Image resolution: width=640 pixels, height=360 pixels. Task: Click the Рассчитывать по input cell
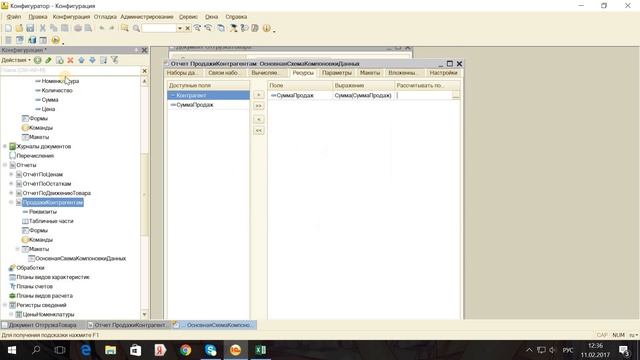click(x=423, y=96)
